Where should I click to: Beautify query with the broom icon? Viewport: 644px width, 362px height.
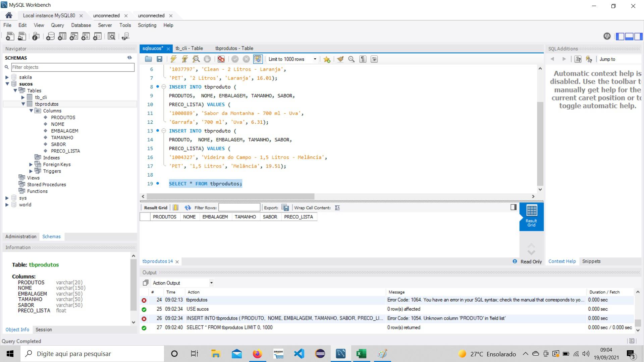[340, 59]
